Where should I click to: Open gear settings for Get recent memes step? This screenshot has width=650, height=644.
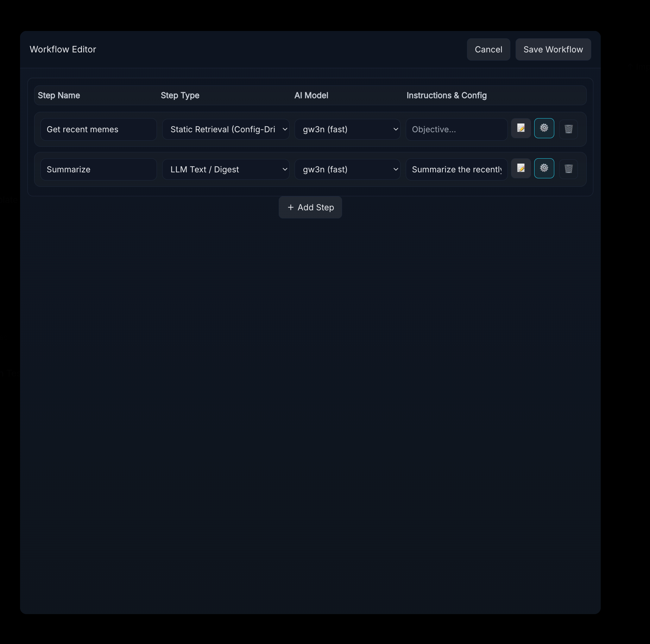(544, 128)
